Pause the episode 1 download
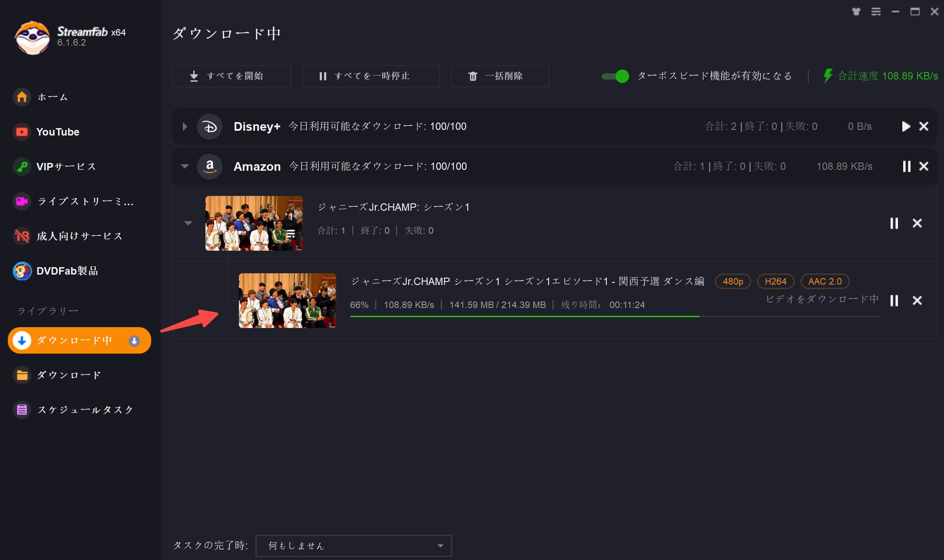This screenshot has height=560, width=944. [x=894, y=301]
